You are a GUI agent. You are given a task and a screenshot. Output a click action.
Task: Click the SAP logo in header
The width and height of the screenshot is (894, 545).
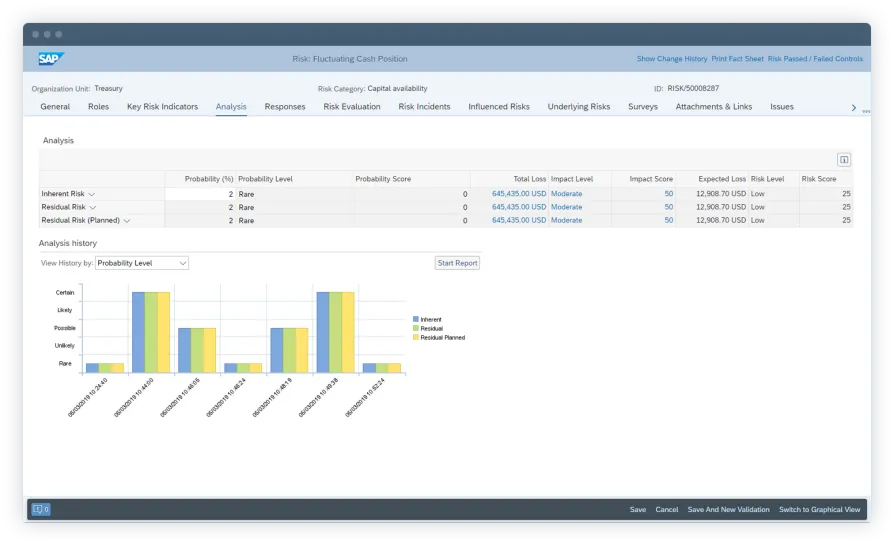click(x=52, y=59)
